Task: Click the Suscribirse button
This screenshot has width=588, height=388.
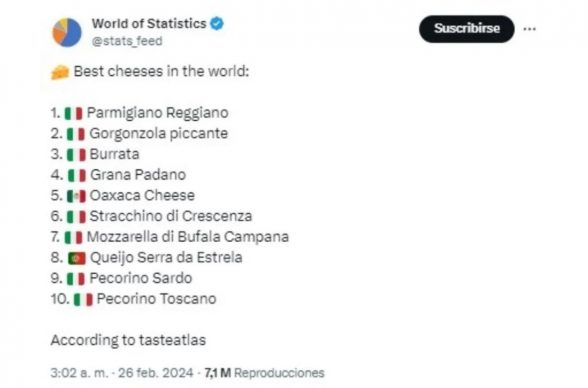Action: coord(466,29)
